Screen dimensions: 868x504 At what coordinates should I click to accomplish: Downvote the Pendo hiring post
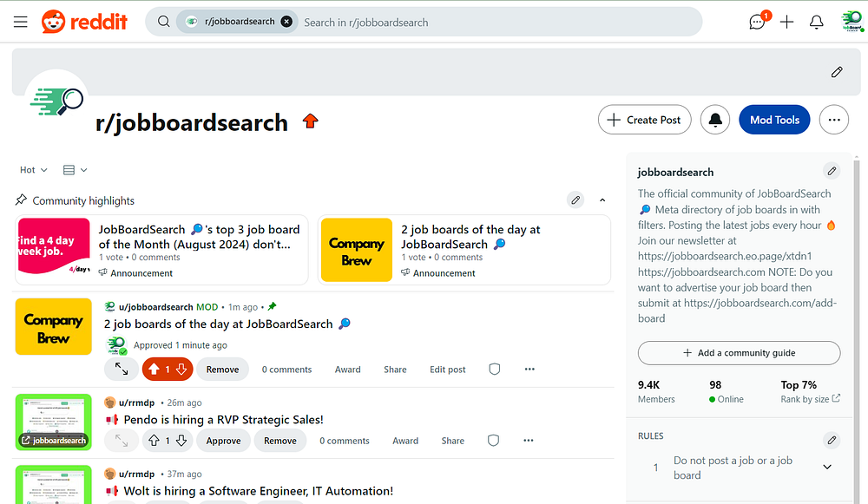(x=181, y=441)
